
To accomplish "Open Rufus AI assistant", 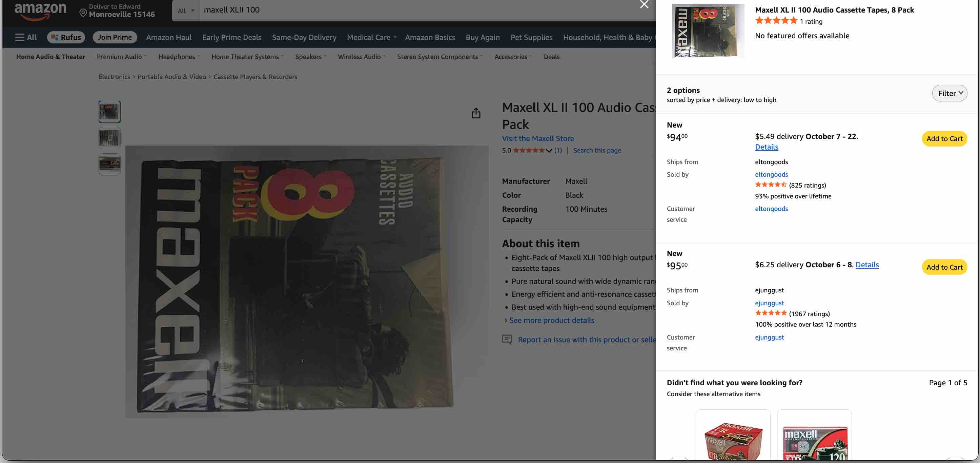I will (x=66, y=37).
